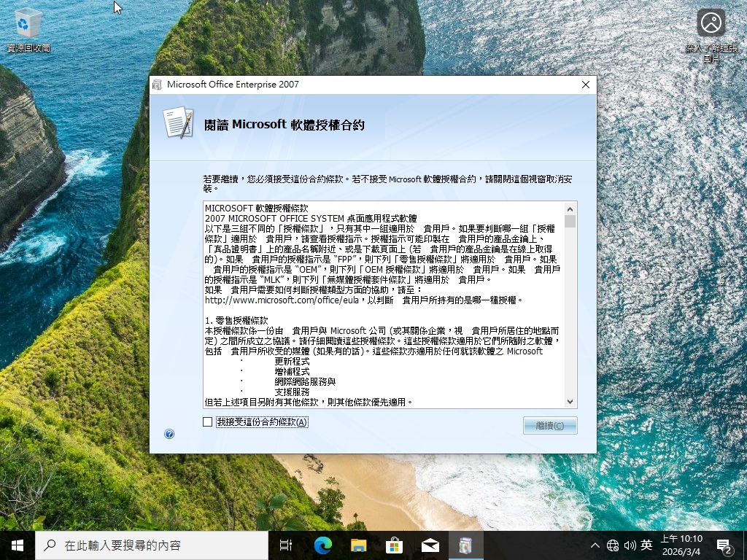Click the '更新程式' list line
Image resolution: width=747 pixels, height=560 pixels.
[x=292, y=362]
